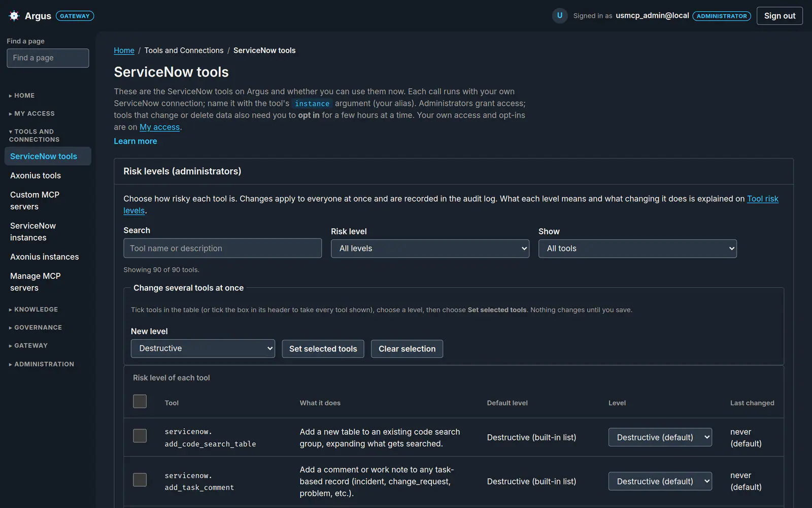Open ServiceNow tools in the sidebar
812x508 pixels.
[x=48, y=156]
